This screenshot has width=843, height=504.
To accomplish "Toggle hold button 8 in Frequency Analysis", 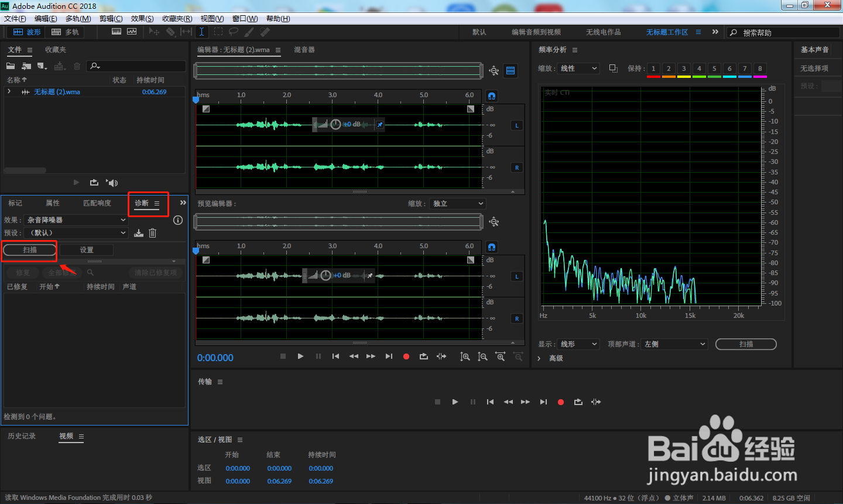I will [x=760, y=69].
